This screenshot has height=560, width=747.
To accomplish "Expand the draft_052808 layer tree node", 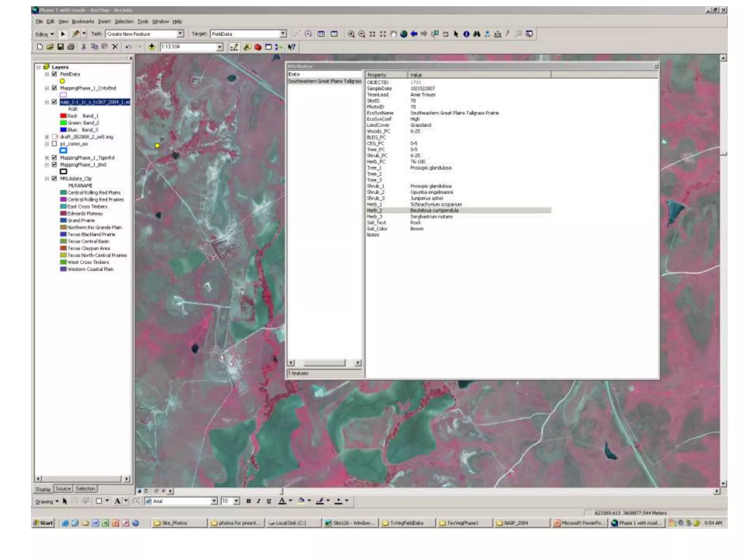I will (47, 137).
